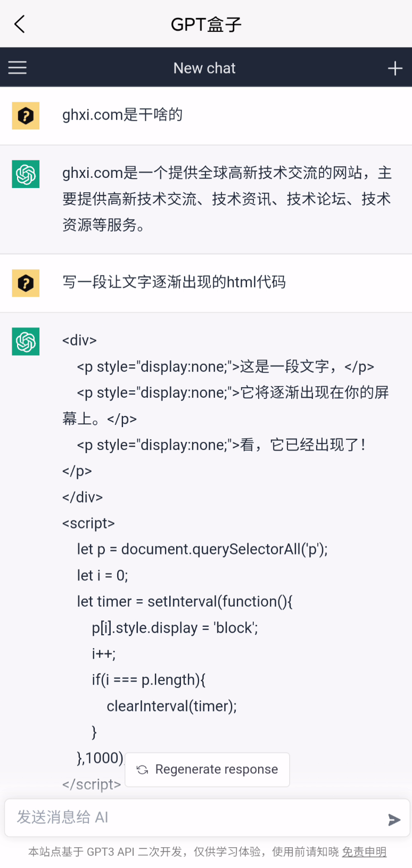Start a new chat with the plus icon

click(x=394, y=68)
